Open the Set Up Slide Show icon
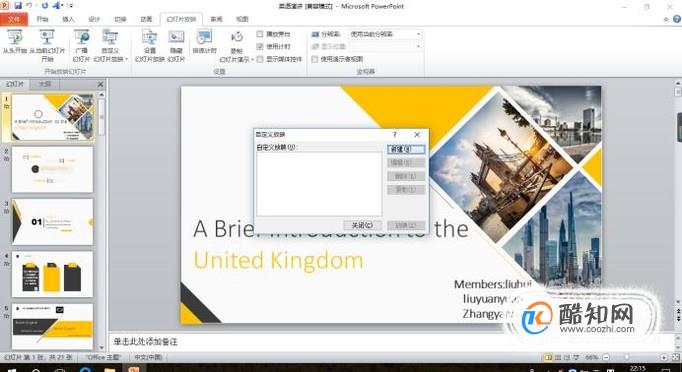This screenshot has width=682, height=372. (150, 37)
